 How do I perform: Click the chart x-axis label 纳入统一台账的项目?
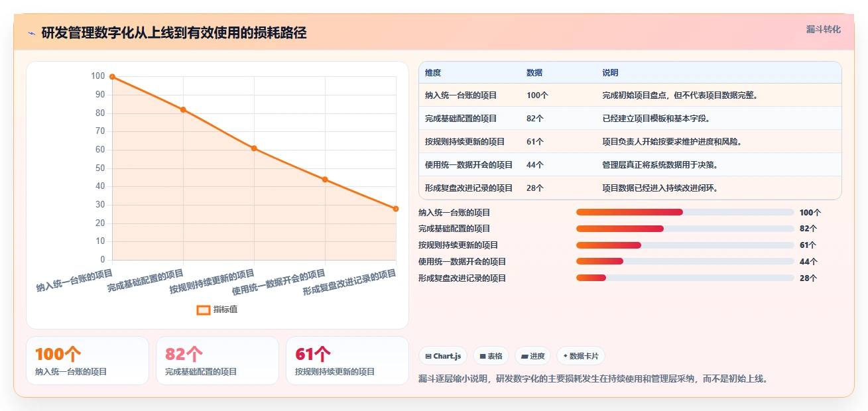[x=74, y=281]
